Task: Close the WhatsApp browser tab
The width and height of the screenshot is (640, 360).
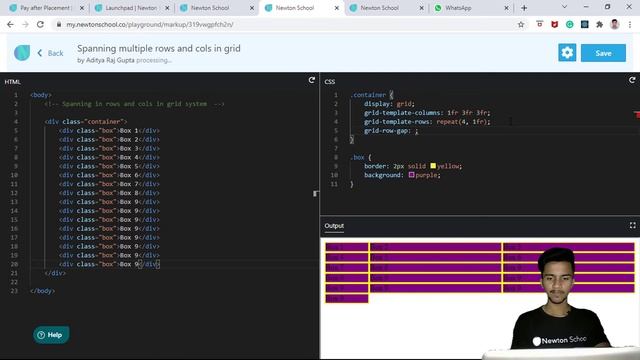Action: 506,8
